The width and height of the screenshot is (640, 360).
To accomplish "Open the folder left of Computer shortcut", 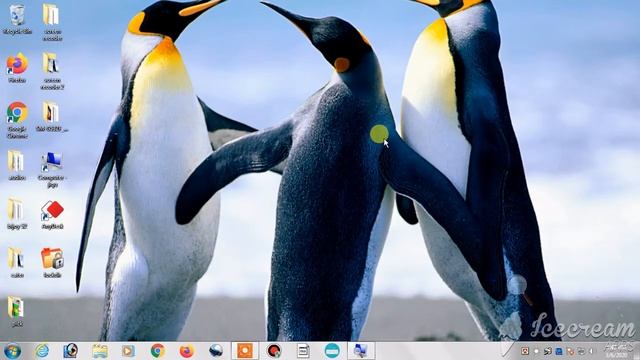I will (x=16, y=165).
